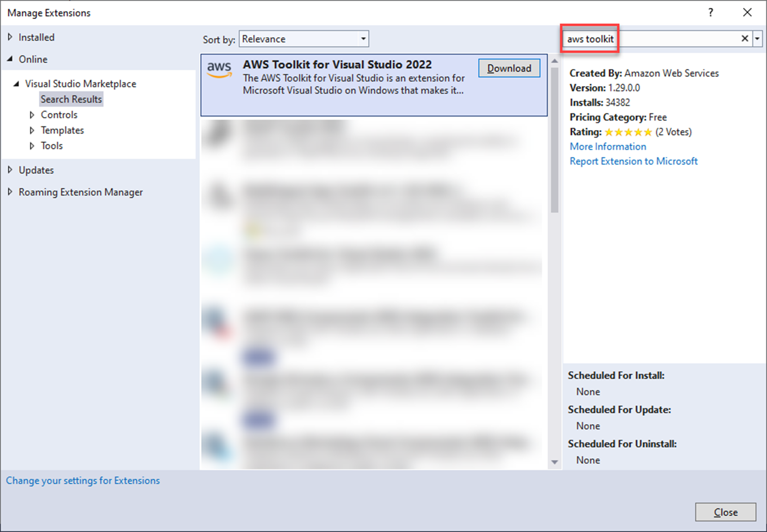767x532 pixels.
Task: Open the Sort by Relevance dropdown
Action: [x=304, y=39]
